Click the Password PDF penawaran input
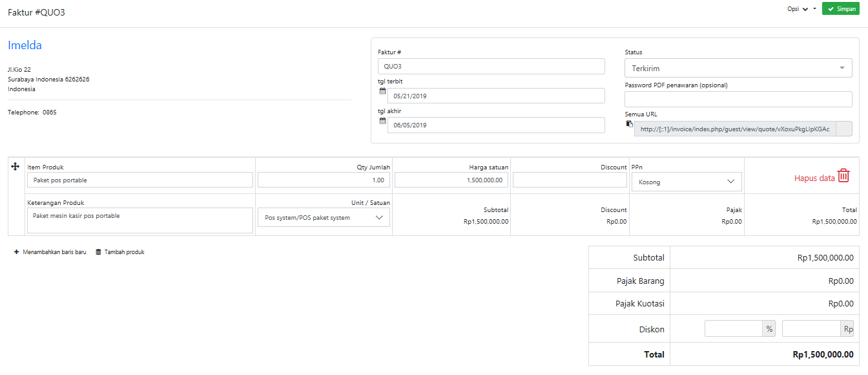This screenshot has height=375, width=868. tap(738, 99)
